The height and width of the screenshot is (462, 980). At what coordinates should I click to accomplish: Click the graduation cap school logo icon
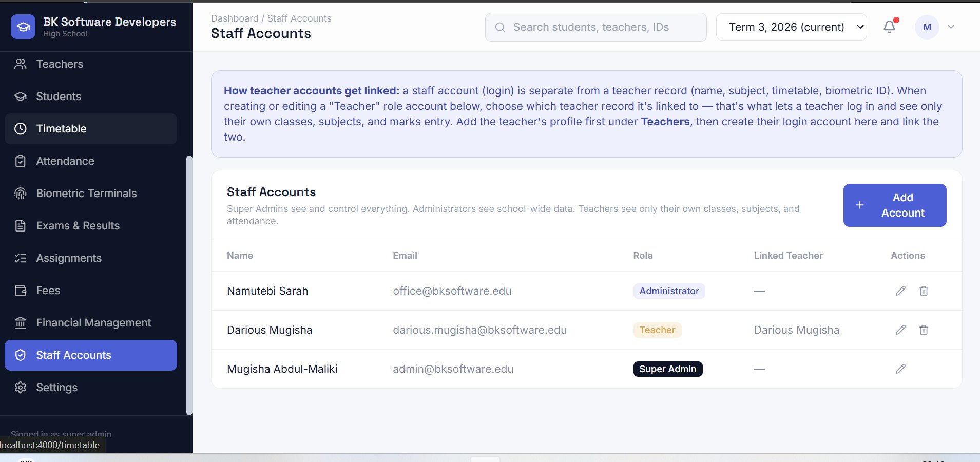pyautogui.click(x=23, y=27)
